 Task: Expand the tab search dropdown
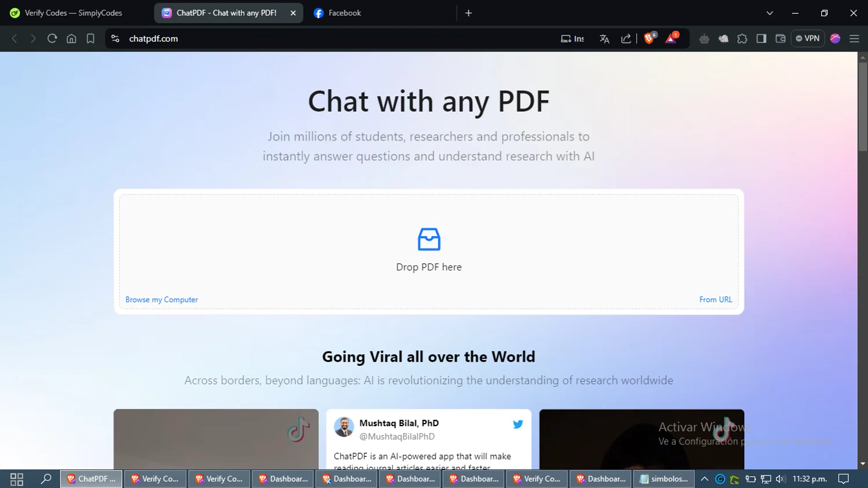click(770, 13)
